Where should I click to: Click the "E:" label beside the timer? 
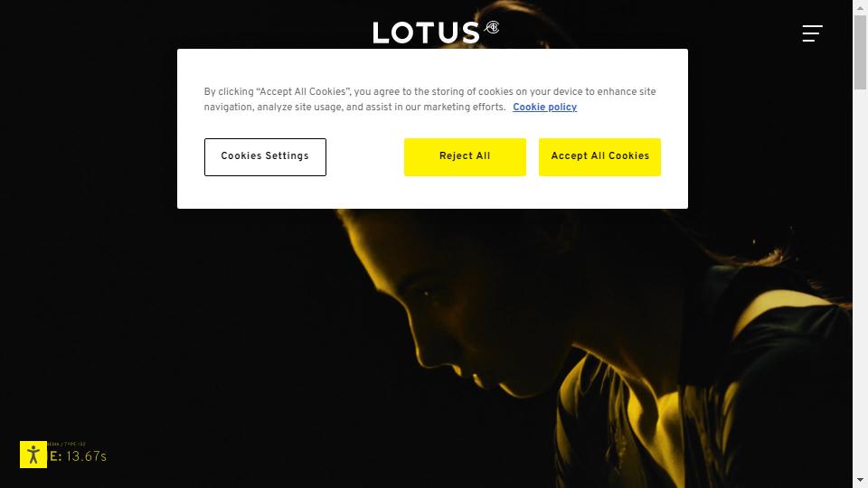55,457
